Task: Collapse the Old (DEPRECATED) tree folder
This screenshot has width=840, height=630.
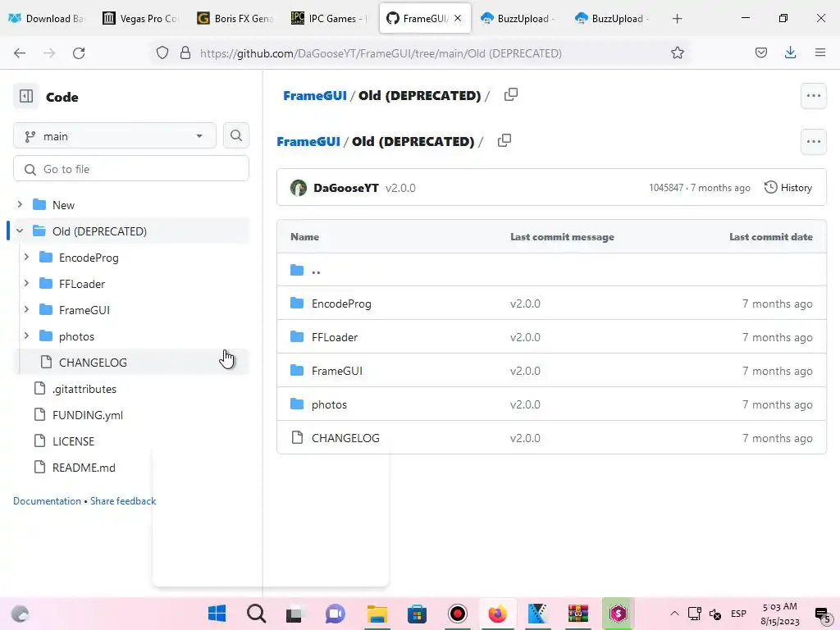Action: point(20,231)
